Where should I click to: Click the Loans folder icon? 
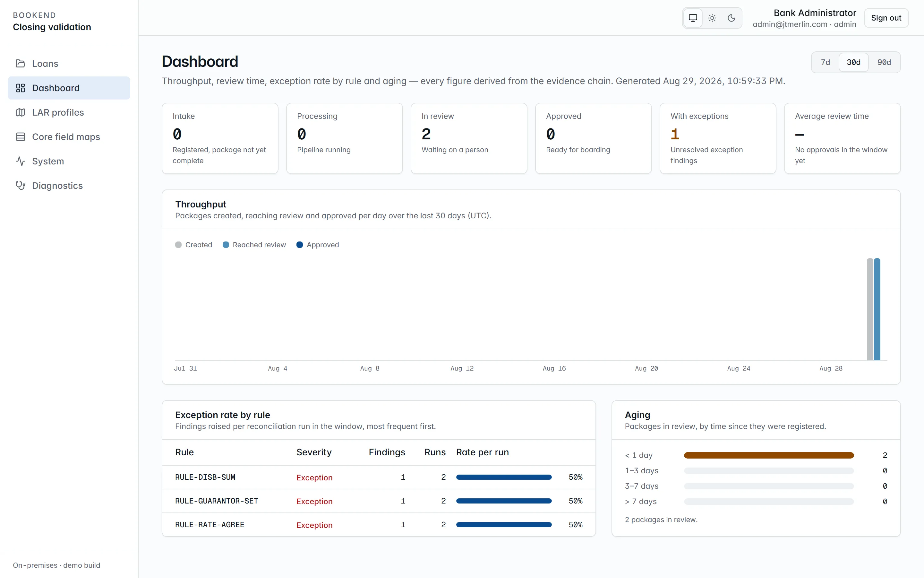click(x=21, y=64)
